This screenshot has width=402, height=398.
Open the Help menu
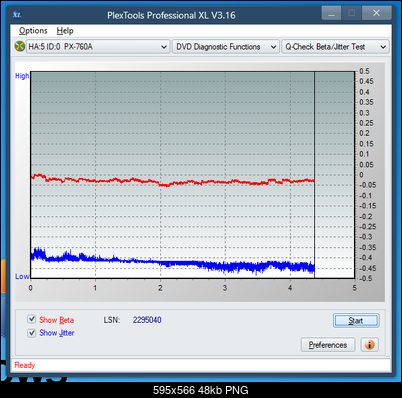[x=65, y=31]
